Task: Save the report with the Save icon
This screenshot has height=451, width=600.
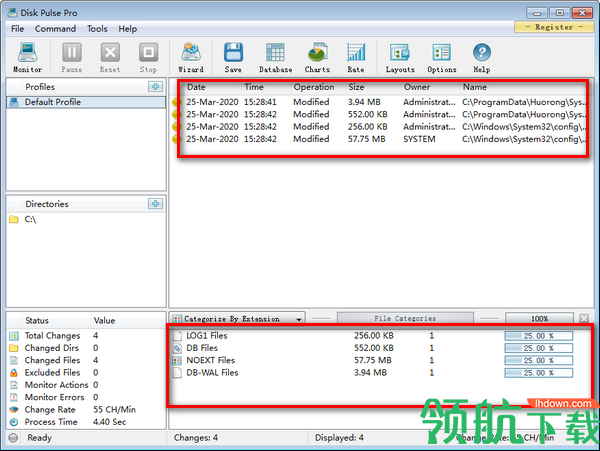Action: tap(233, 57)
